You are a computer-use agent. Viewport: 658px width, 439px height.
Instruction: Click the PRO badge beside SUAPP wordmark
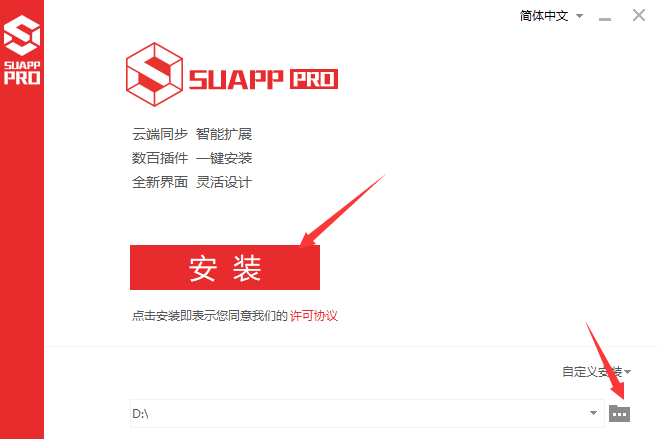tap(314, 79)
